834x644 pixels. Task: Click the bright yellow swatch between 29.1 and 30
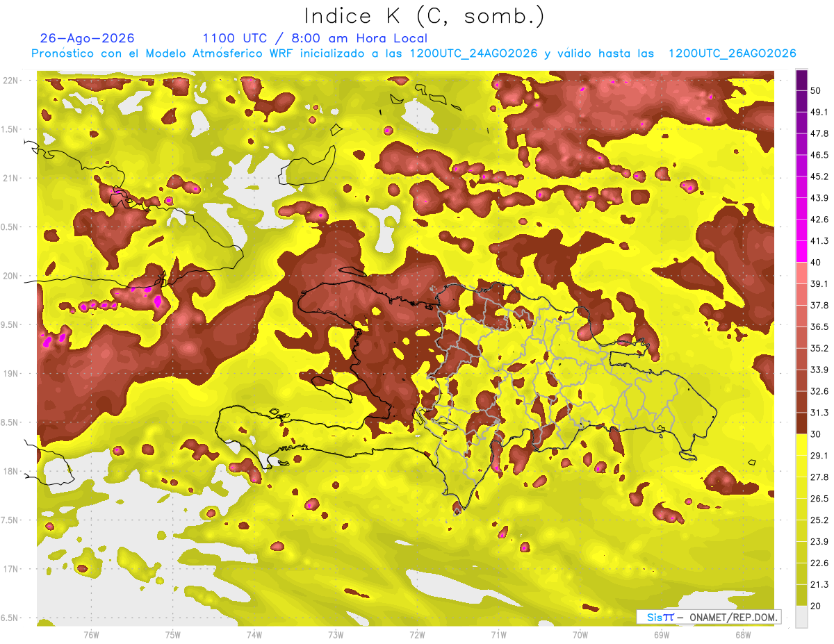pyautogui.click(x=801, y=445)
